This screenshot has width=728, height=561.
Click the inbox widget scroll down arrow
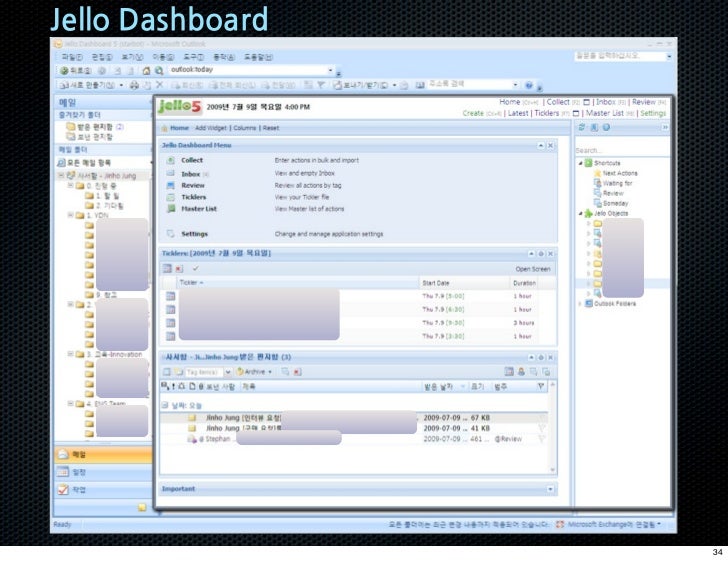click(x=552, y=470)
